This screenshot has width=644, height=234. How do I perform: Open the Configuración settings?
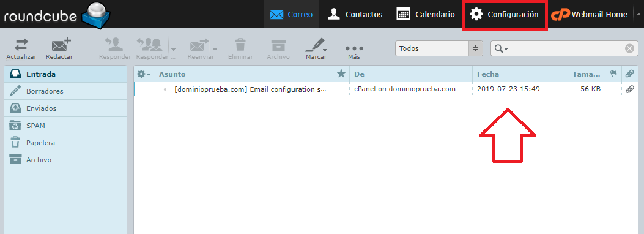[x=505, y=14]
